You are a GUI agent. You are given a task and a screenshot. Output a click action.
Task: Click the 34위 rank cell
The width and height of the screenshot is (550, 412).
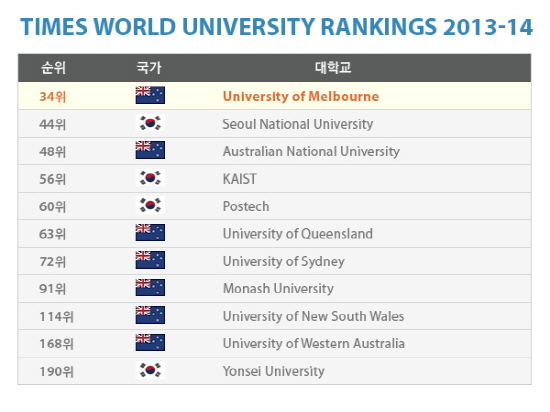(x=53, y=96)
